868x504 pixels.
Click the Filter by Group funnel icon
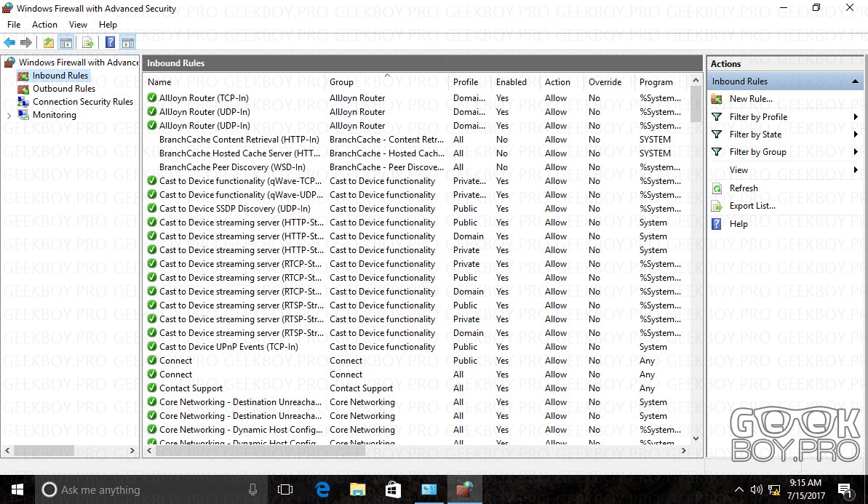[717, 151]
